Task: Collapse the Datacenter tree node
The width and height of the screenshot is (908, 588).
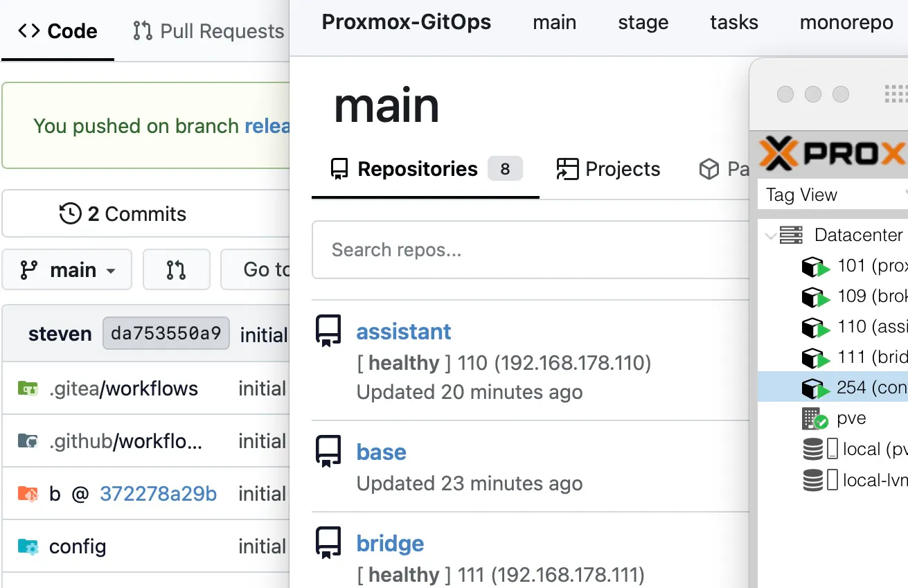Action: coord(770,235)
